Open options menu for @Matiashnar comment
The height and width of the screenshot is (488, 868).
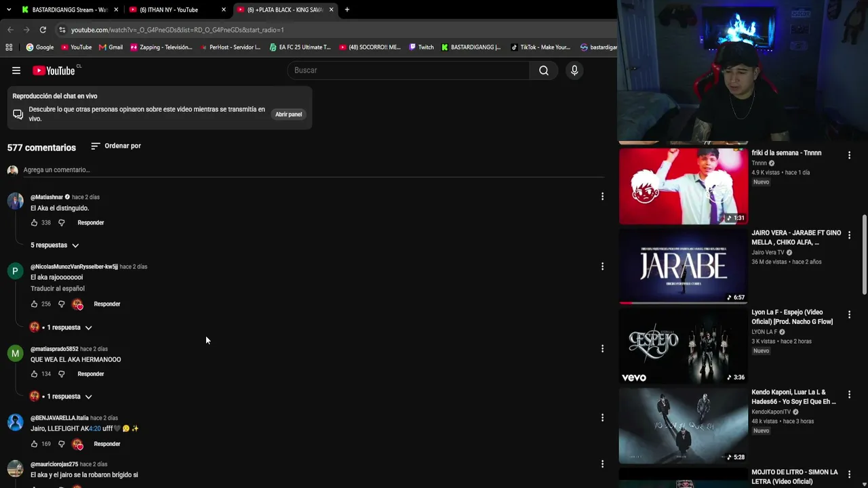pos(602,197)
